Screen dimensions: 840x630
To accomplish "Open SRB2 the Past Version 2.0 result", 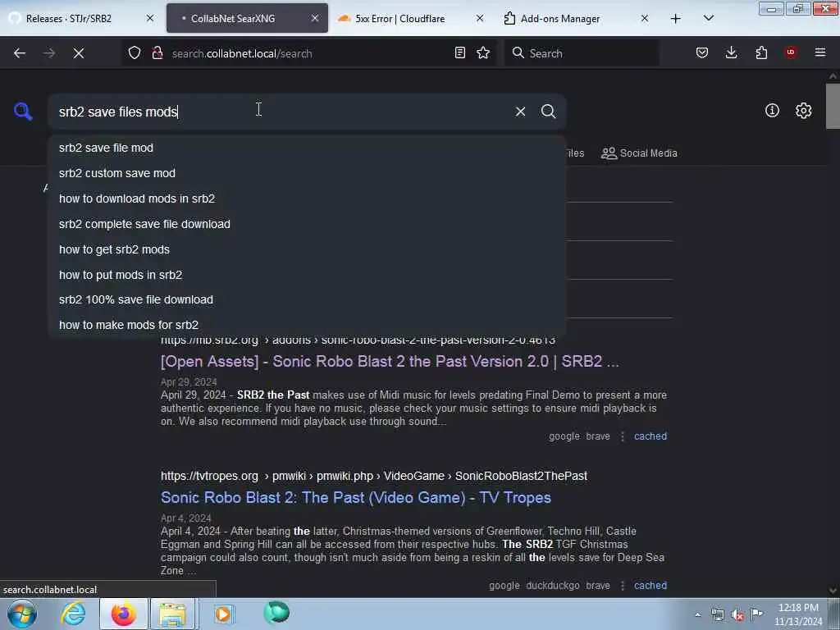I will (x=390, y=362).
